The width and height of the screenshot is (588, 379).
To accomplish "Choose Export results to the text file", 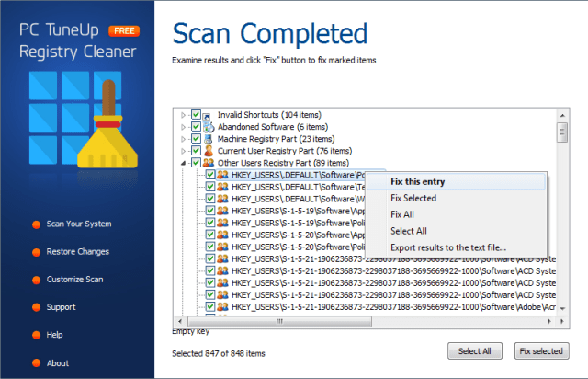I will (456, 247).
